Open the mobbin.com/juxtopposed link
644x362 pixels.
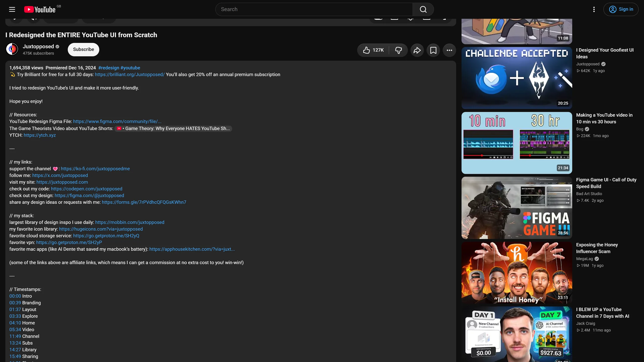coord(130,222)
